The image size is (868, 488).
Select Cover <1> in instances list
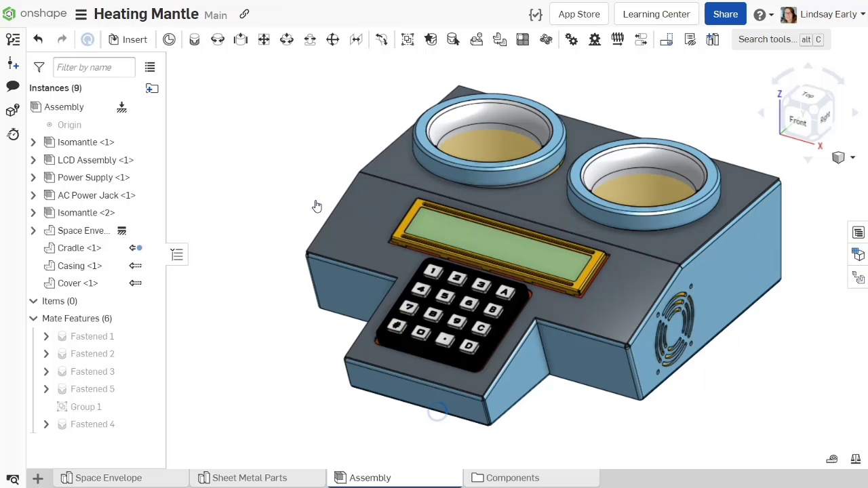click(x=77, y=283)
